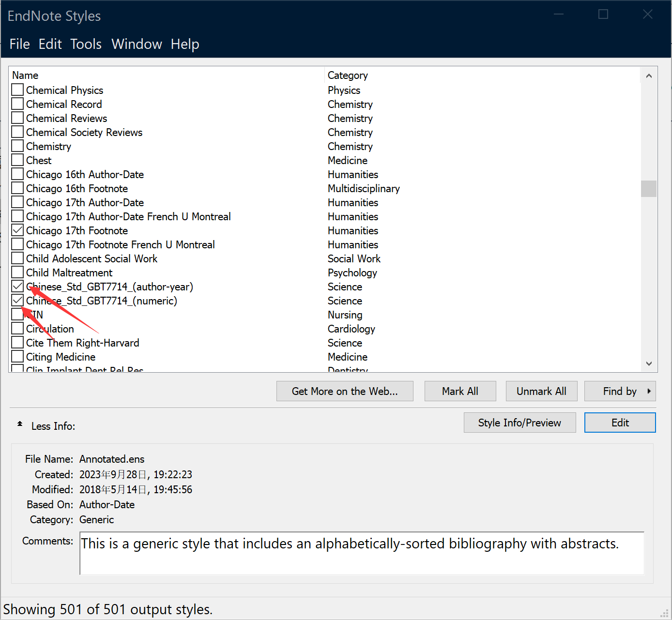Image resolution: width=672 pixels, height=620 pixels.
Task: Click the scroll down arrow of styles list
Action: pos(649,363)
